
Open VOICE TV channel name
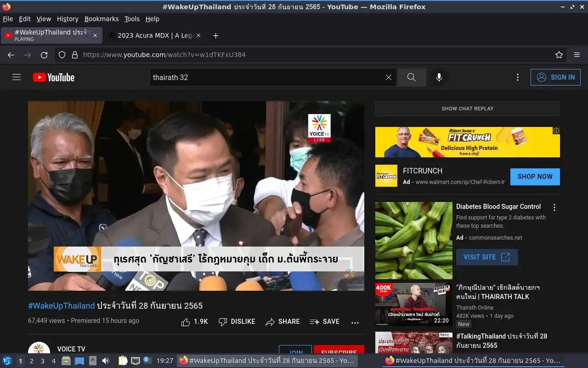[x=71, y=349]
